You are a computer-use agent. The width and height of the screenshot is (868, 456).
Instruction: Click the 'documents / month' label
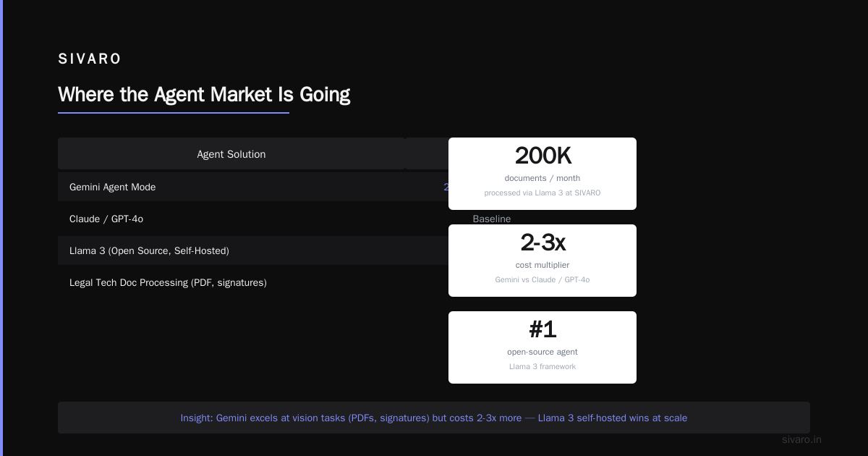tap(542, 178)
